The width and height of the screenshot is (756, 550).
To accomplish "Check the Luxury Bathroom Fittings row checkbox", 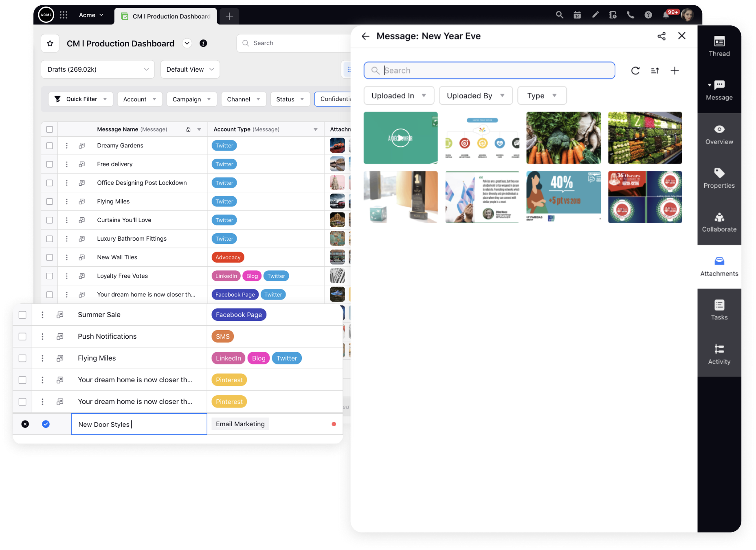I will [50, 239].
